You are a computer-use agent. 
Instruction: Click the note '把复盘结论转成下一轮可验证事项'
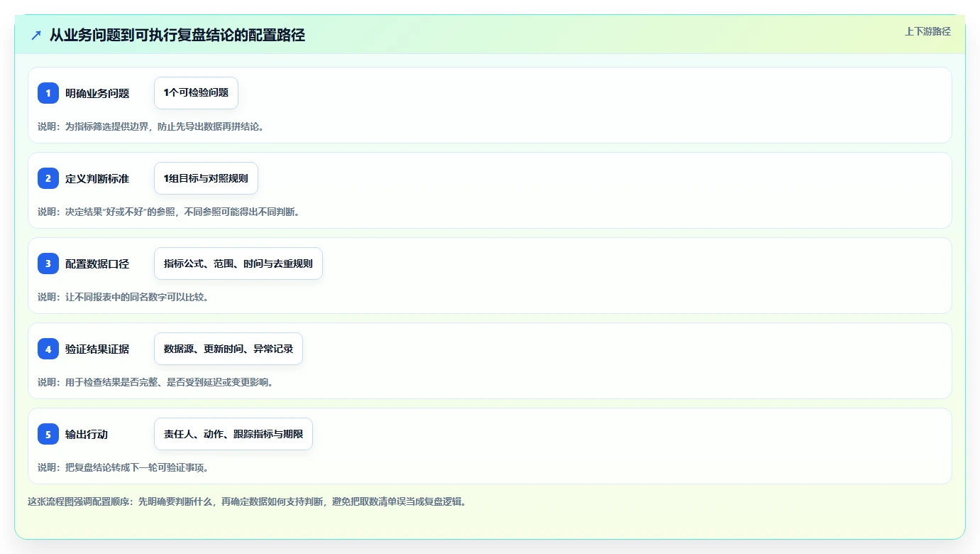click(x=123, y=467)
